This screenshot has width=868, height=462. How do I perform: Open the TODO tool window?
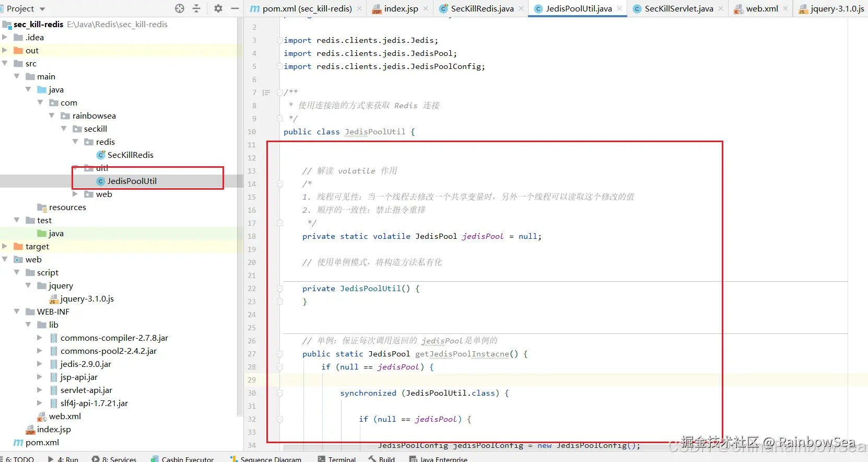click(x=18, y=458)
